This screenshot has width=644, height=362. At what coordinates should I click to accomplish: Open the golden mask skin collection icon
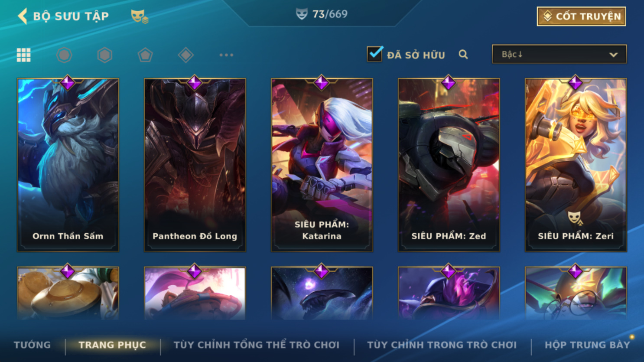click(x=140, y=16)
